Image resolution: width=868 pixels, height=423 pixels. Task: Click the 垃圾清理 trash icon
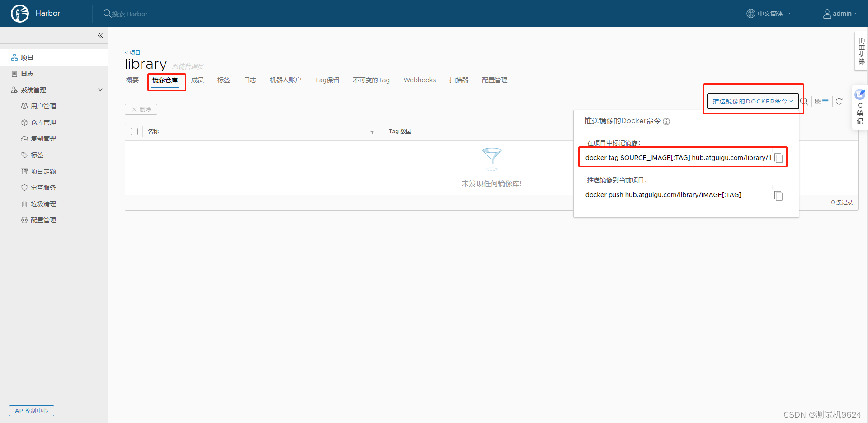click(x=24, y=204)
